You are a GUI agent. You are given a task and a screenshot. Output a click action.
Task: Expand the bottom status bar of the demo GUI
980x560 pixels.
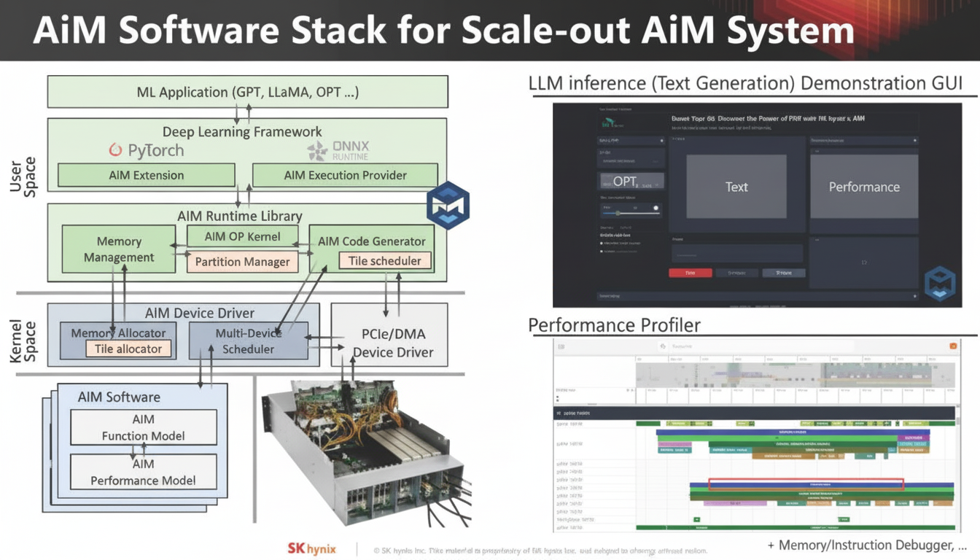point(914,296)
